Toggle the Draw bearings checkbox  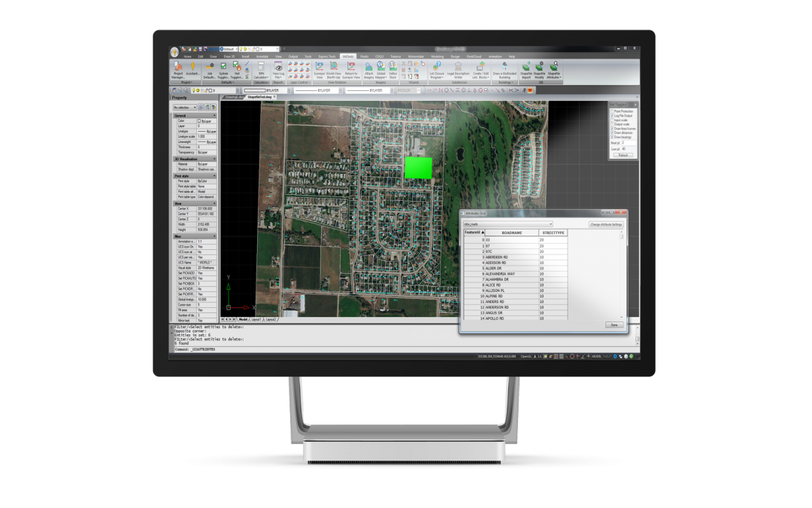(x=611, y=137)
